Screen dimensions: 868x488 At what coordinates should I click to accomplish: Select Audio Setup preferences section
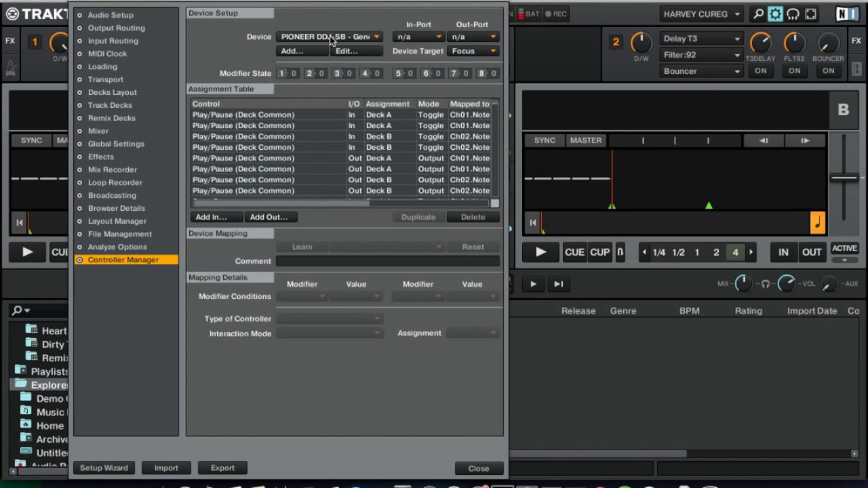110,15
